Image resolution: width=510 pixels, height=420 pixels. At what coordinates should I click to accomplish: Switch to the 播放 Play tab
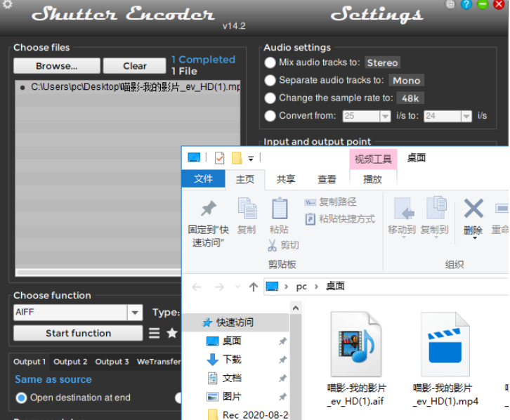pos(372,179)
